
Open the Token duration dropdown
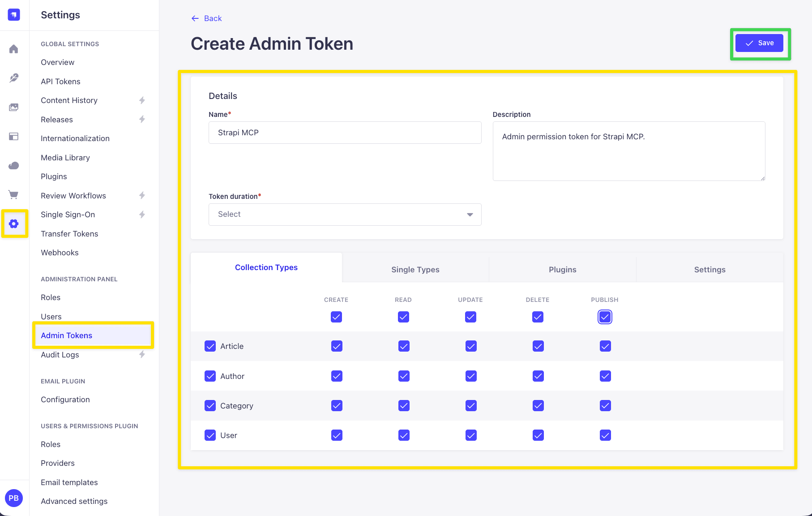pyautogui.click(x=345, y=215)
